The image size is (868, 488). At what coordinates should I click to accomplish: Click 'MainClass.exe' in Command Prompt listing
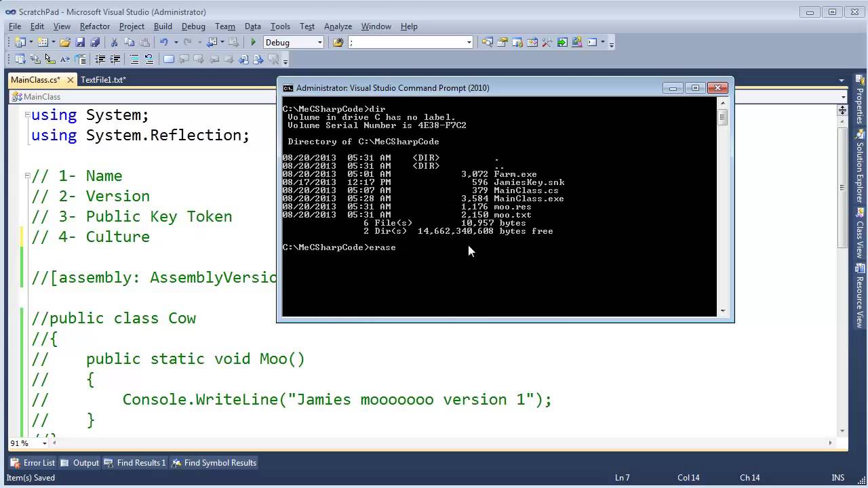[x=529, y=199]
